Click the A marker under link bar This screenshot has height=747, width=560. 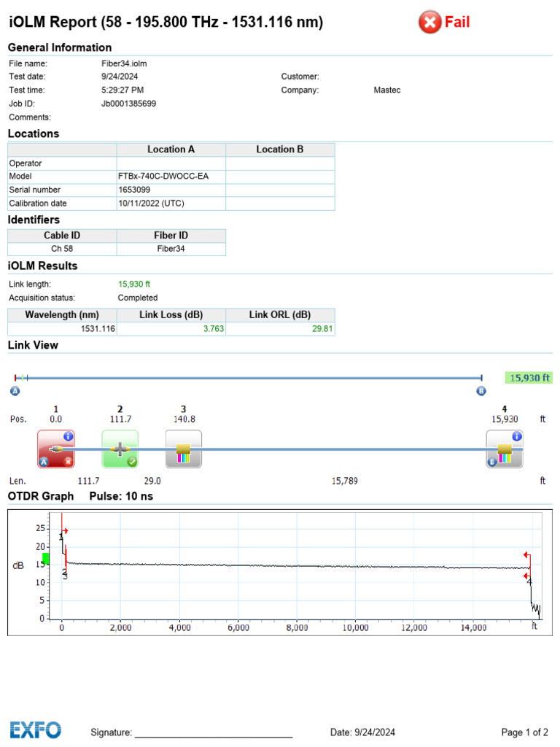pos(15,391)
